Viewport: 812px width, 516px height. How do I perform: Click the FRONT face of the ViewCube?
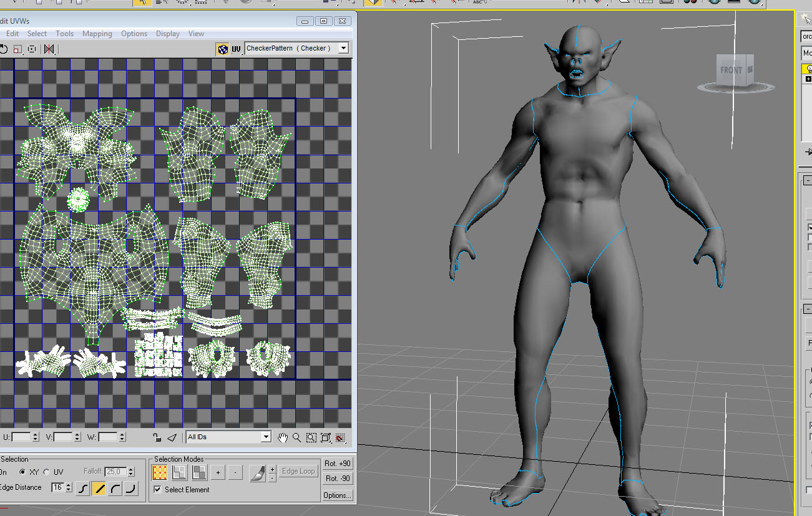click(731, 70)
